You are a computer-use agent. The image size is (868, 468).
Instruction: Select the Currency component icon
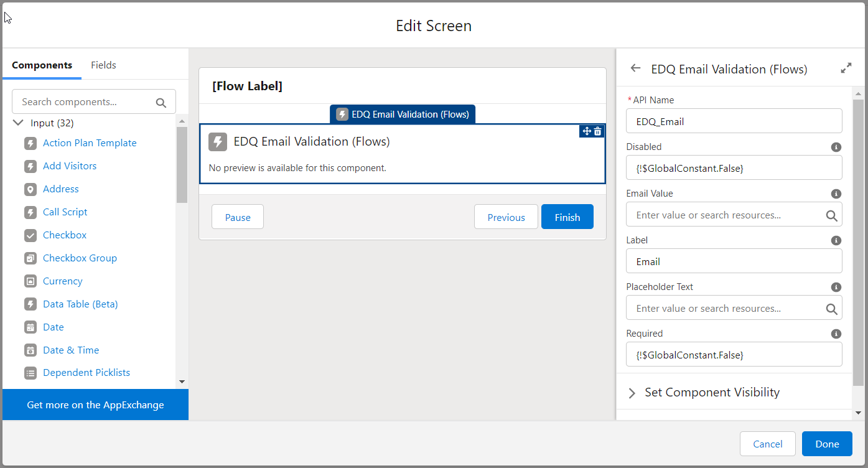pyautogui.click(x=30, y=281)
